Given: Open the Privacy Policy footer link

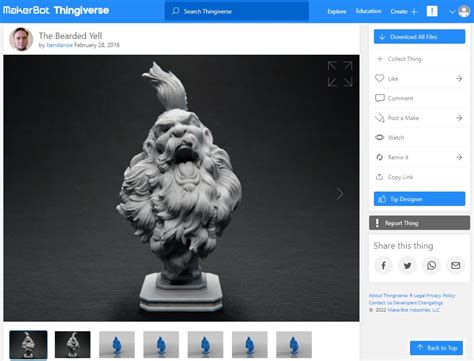Looking at the screenshot, I should [x=440, y=296].
